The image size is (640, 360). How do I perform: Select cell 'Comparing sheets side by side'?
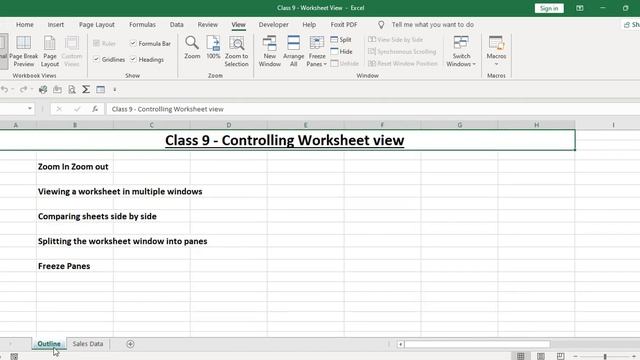tap(97, 216)
